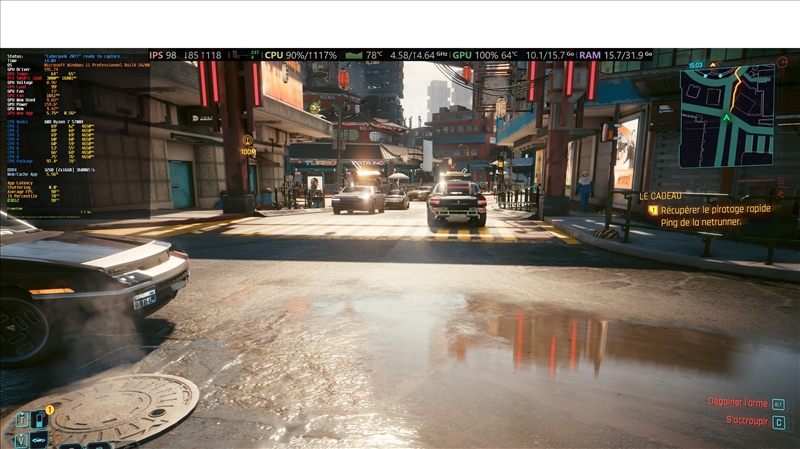Click the green player arrow on minimap
The height and width of the screenshot is (449, 800).
(x=727, y=118)
